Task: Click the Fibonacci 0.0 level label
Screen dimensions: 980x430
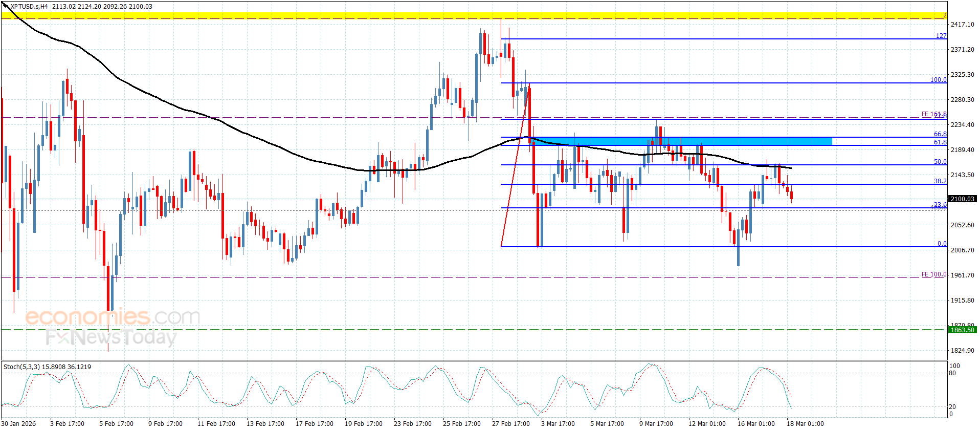Action: tap(941, 244)
